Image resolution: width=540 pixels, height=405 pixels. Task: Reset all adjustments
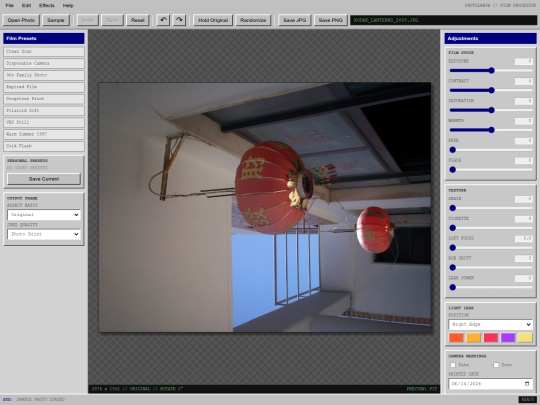tap(138, 20)
